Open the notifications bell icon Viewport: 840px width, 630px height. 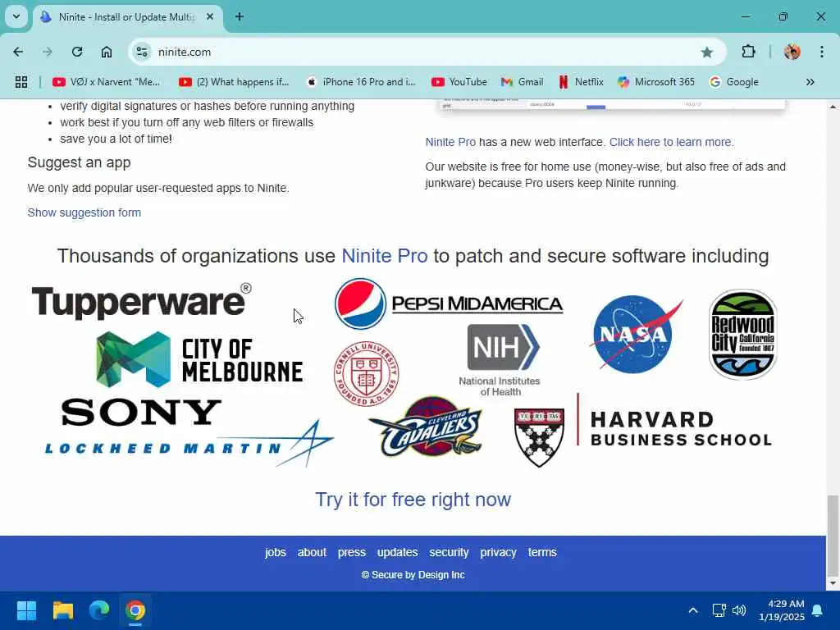pos(818,610)
